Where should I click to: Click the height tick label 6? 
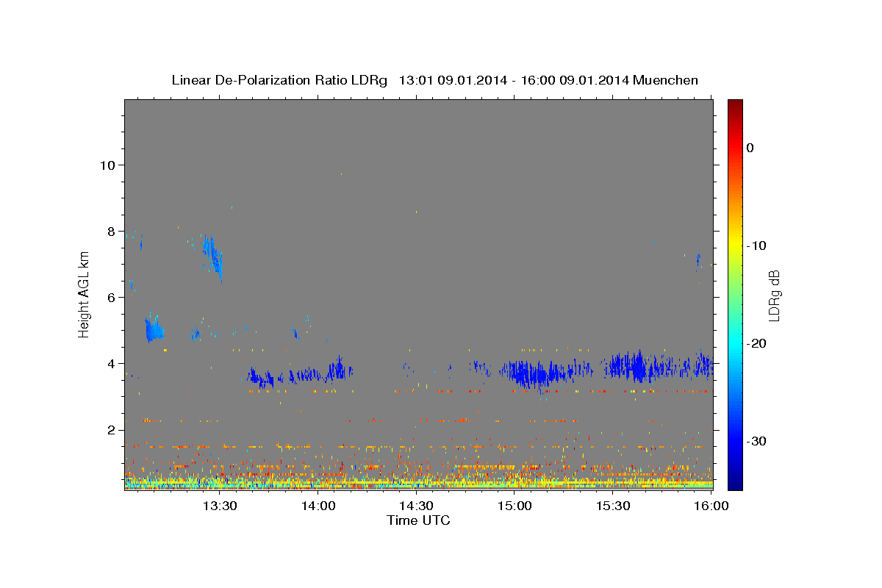click(111, 297)
